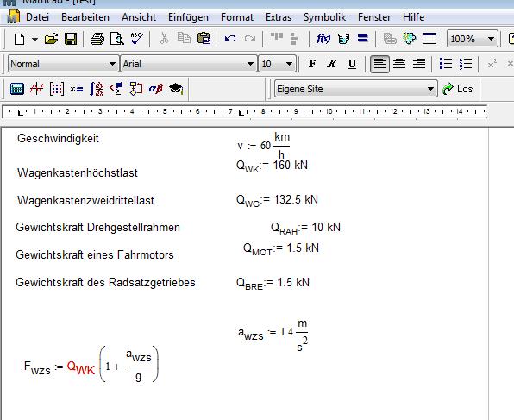The height and width of the screenshot is (420, 514).
Task: Open the Greek symbols palette
Action: pyautogui.click(x=156, y=89)
